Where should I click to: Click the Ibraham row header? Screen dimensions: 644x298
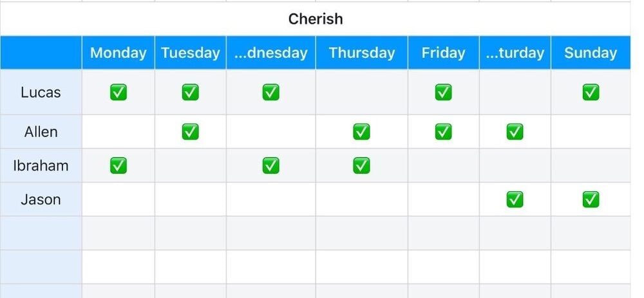click(41, 166)
